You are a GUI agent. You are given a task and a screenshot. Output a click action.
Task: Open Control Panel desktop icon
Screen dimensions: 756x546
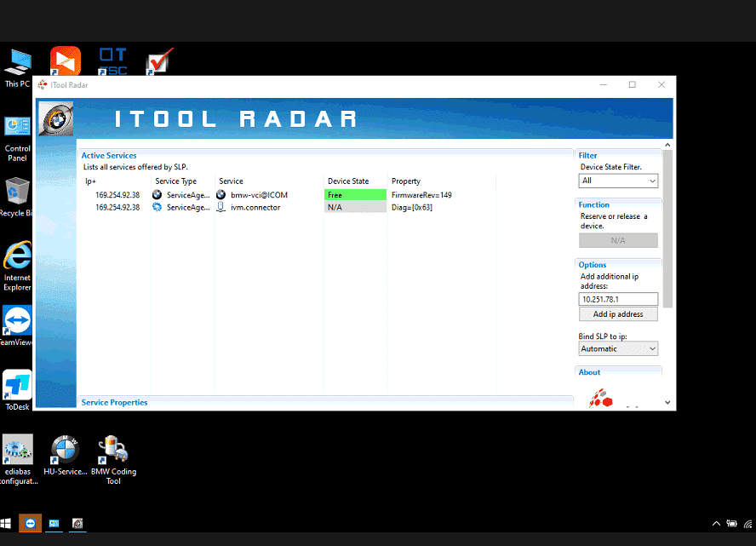17,139
